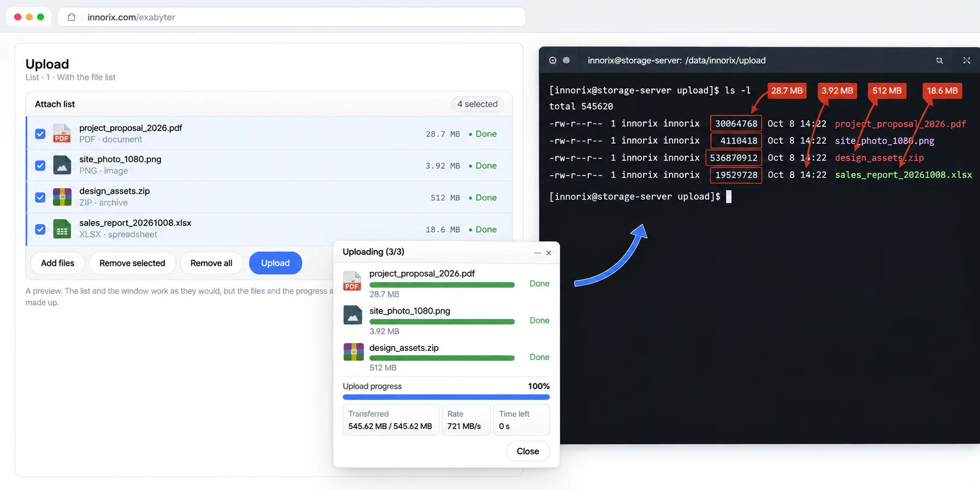The image size is (980, 490).
Task: Click project_proposal_2026.pdf name in Attach list
Action: pos(130,128)
